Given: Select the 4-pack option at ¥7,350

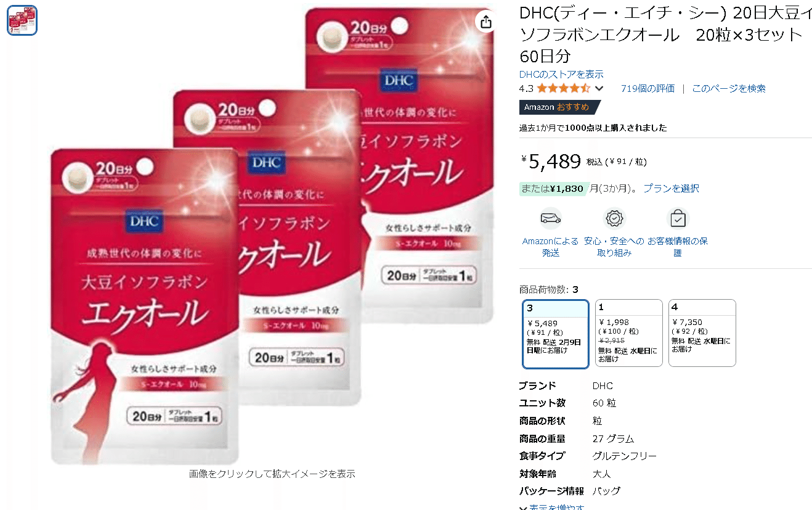Looking at the screenshot, I should point(702,333).
